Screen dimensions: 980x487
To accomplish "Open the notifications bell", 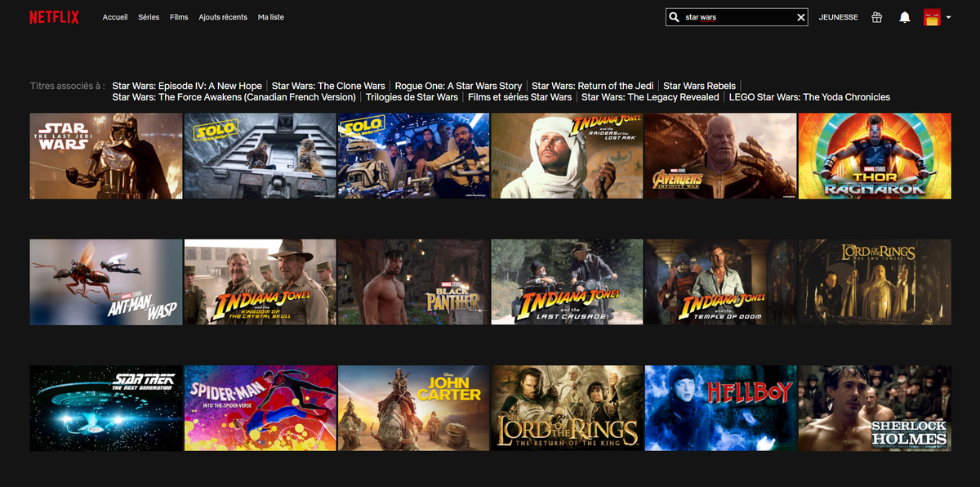I will pyautogui.click(x=905, y=17).
